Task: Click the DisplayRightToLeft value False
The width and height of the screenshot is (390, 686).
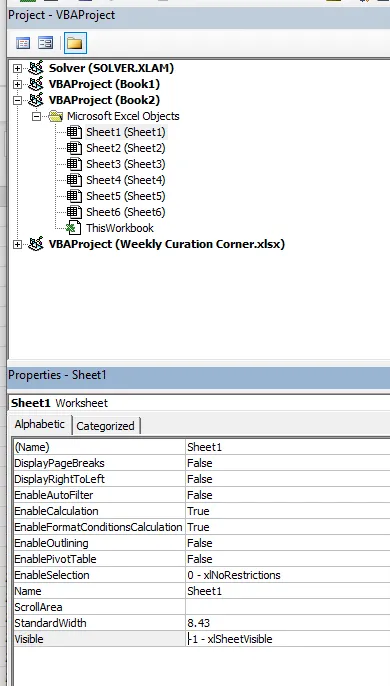Action: coord(288,479)
